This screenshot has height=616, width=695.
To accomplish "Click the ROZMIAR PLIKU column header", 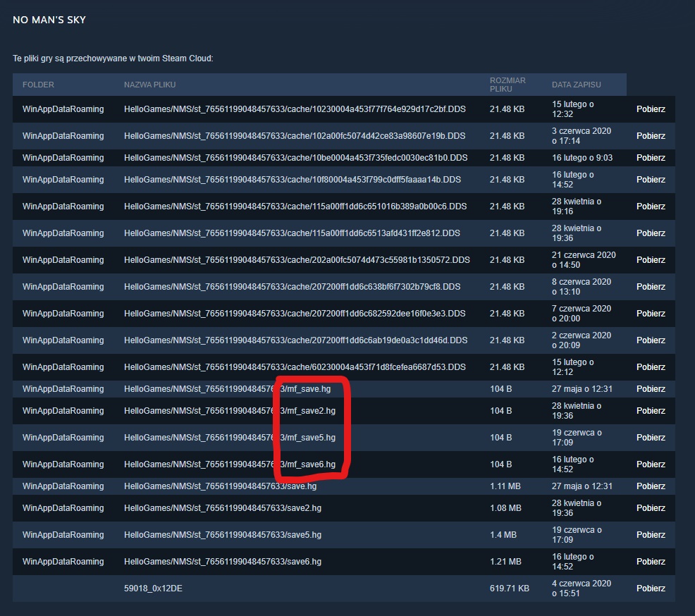I will tap(508, 85).
